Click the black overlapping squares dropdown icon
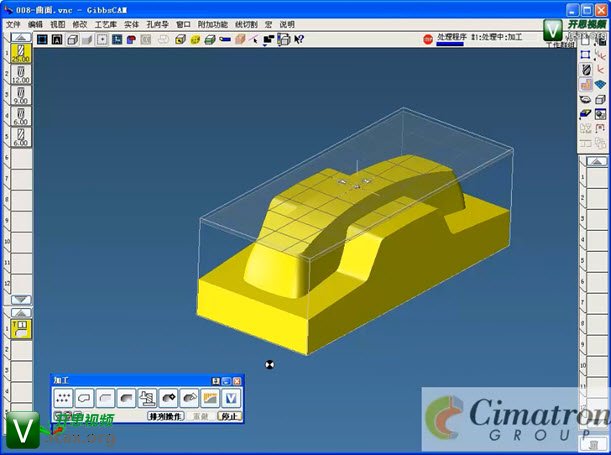The height and width of the screenshot is (455, 611). point(269,39)
